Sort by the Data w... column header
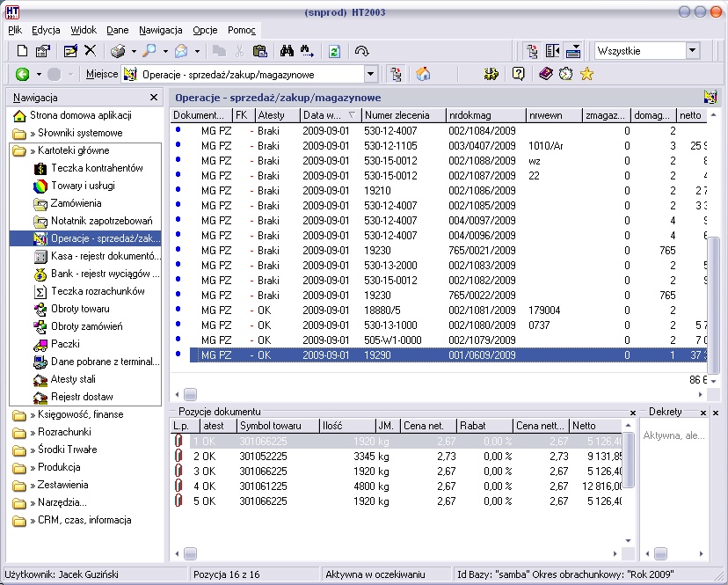This screenshot has width=728, height=585. 330,115
